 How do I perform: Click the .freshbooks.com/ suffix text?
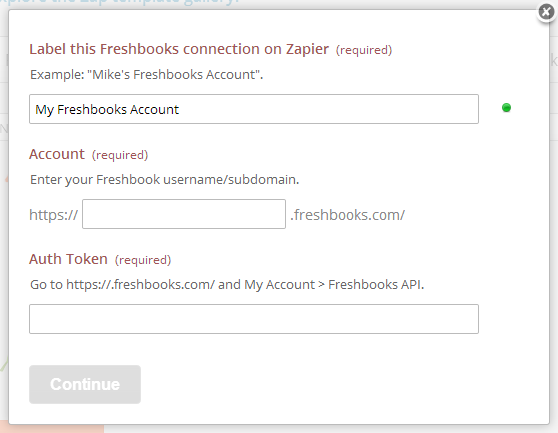click(347, 215)
